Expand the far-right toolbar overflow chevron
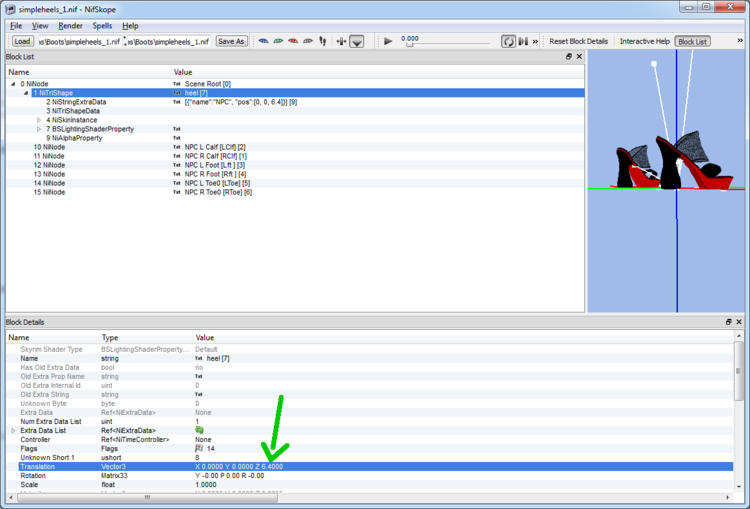 [740, 41]
